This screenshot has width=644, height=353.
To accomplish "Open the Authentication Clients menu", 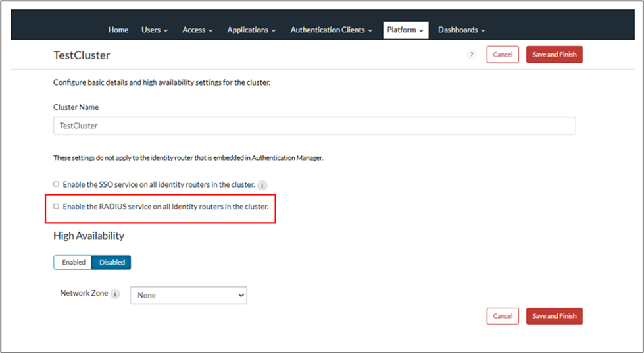I will [331, 30].
